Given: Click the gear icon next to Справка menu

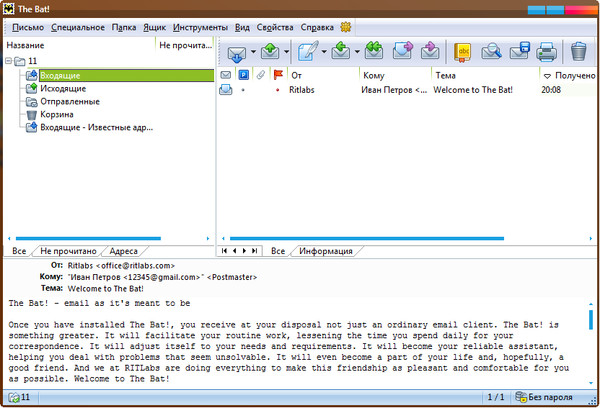Looking at the screenshot, I should pos(346,27).
